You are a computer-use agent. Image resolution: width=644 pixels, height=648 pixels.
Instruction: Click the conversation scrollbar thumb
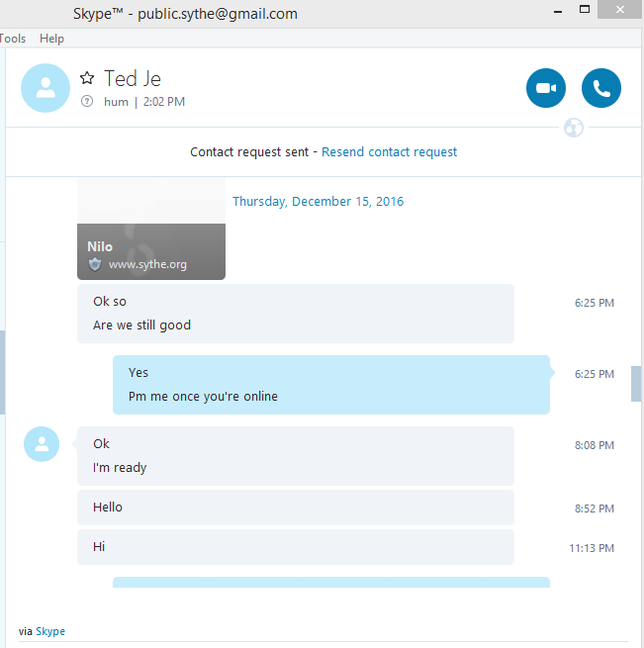636,384
